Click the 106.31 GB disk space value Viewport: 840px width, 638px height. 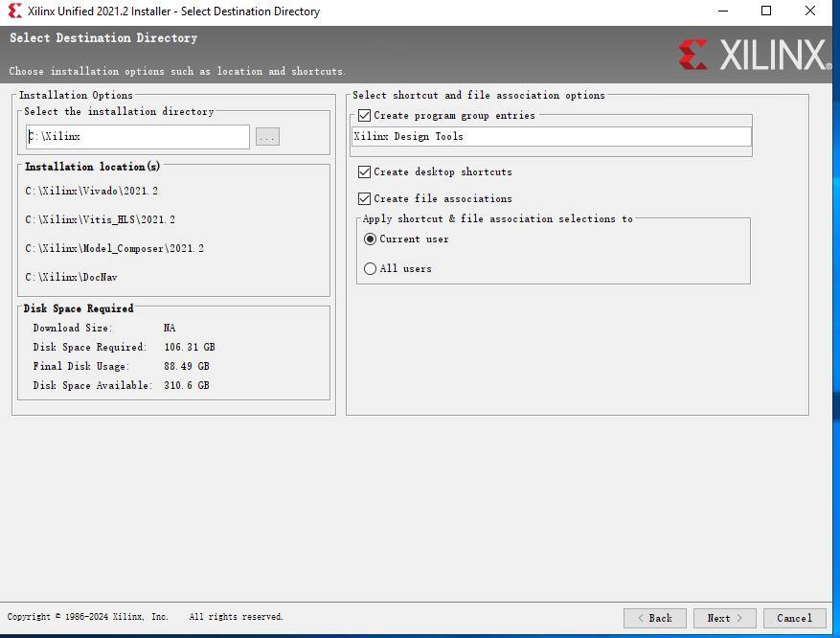(190, 347)
